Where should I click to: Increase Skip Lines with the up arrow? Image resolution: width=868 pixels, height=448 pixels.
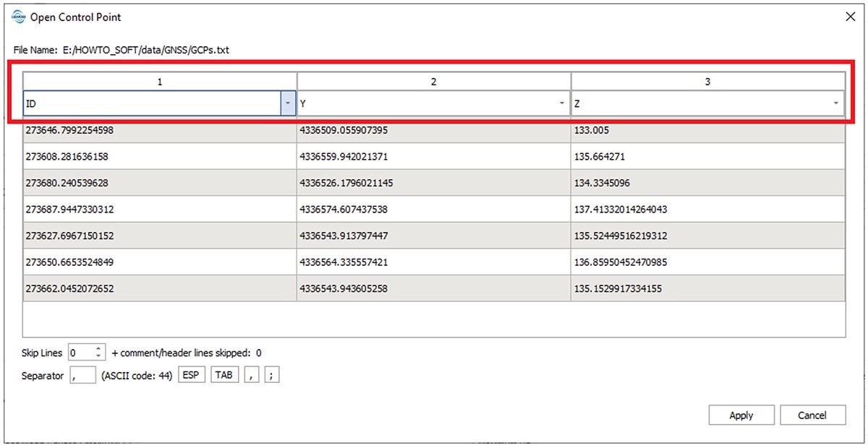(100, 349)
